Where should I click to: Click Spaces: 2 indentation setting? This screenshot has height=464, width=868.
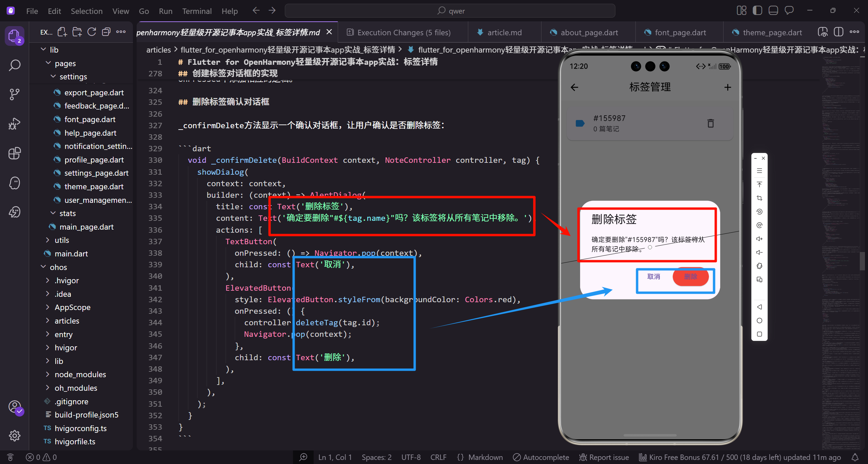point(376,457)
